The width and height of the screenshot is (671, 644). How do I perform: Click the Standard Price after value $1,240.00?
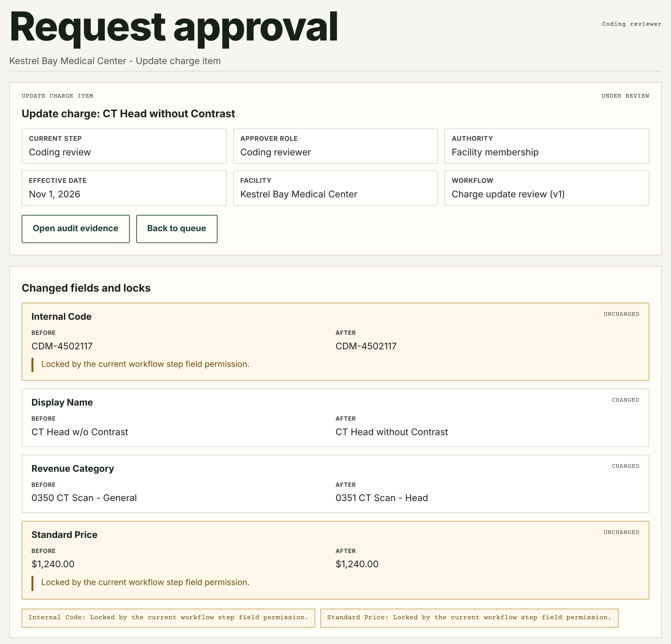tap(357, 564)
